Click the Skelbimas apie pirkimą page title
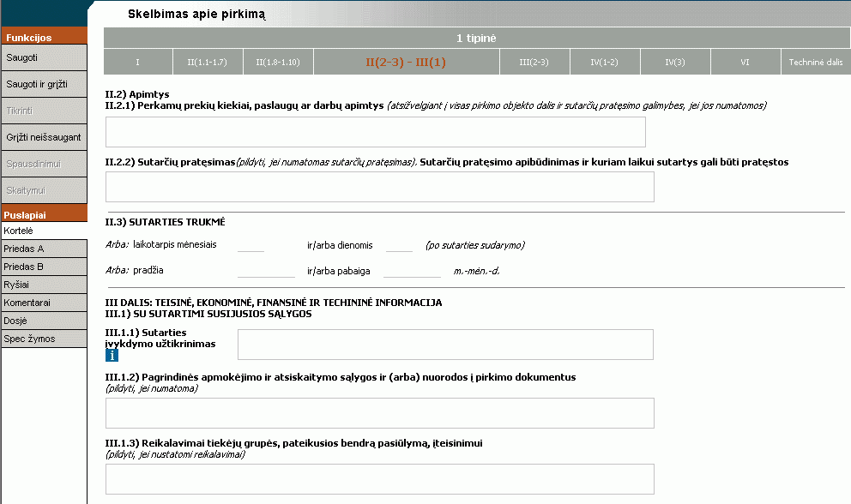Screen dimensions: 851x504 pyautogui.click(x=196, y=14)
